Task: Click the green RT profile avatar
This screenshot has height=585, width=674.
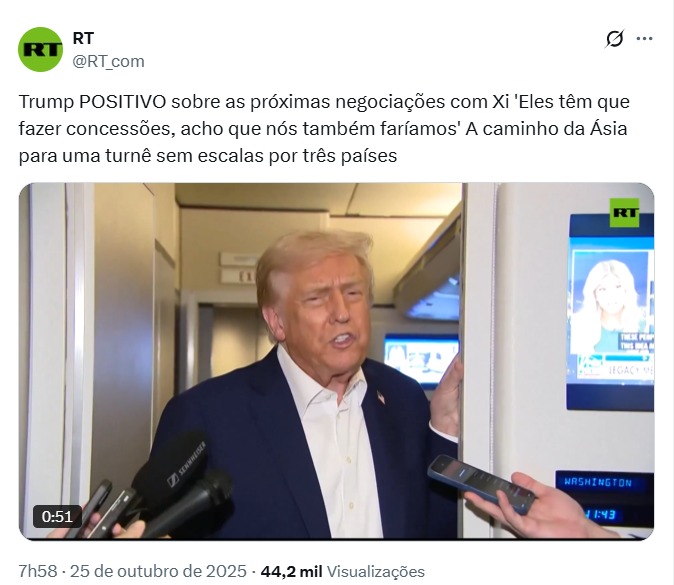Action: click(40, 49)
